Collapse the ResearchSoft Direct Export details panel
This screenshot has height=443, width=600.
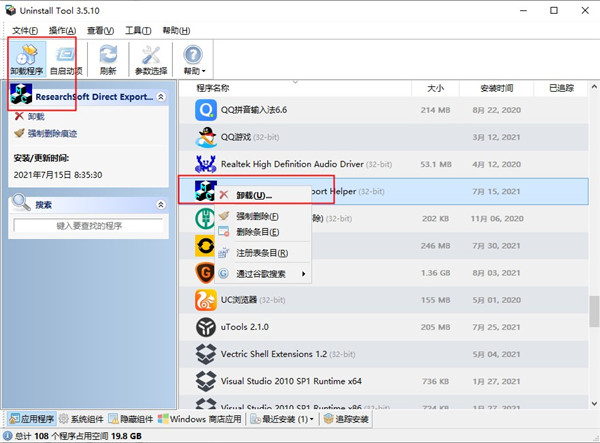point(162,97)
